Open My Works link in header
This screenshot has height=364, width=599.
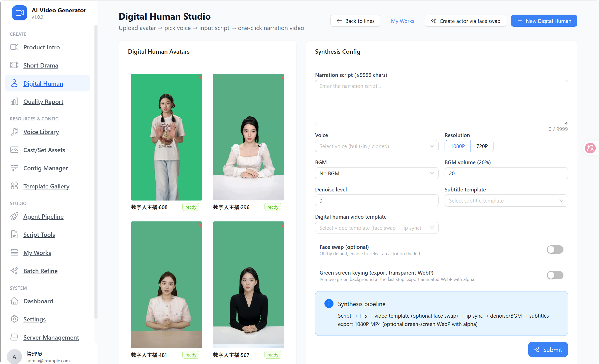point(403,21)
